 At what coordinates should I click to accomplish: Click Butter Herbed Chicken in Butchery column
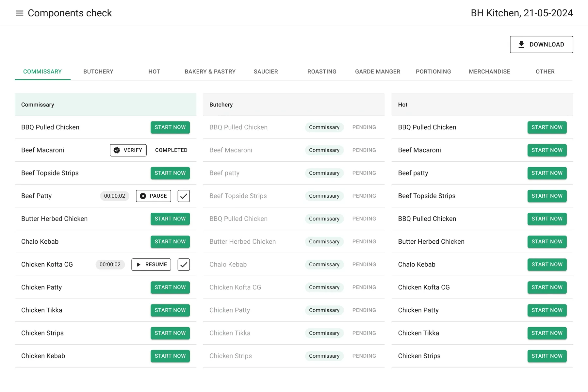coord(242,242)
